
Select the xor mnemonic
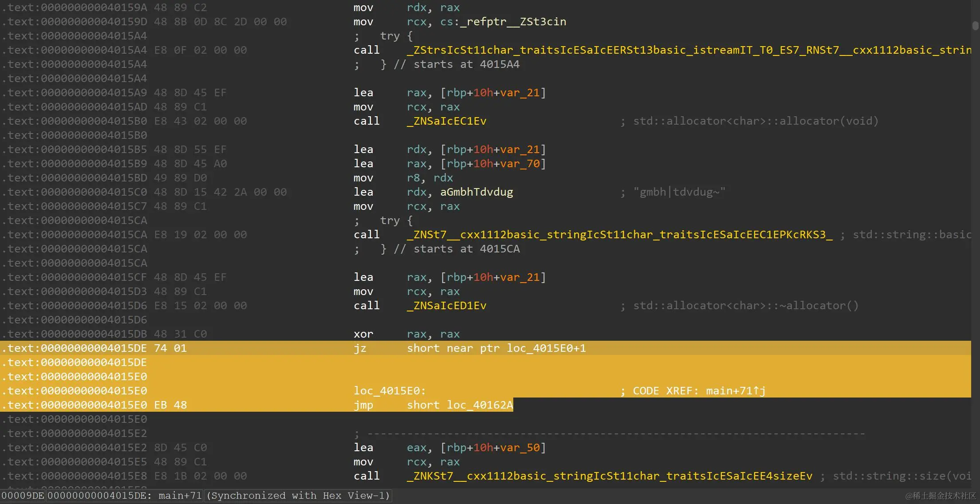(x=363, y=334)
